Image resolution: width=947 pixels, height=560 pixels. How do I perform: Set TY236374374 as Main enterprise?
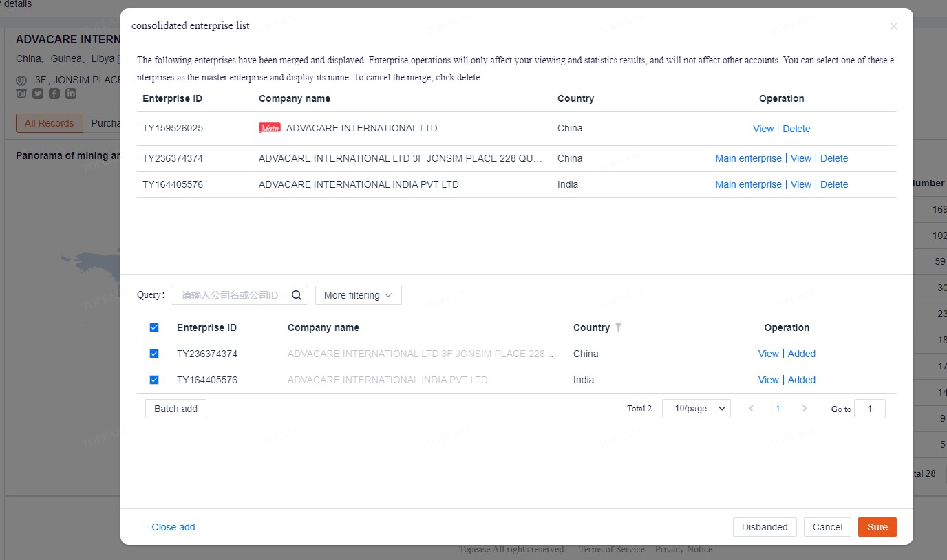click(748, 158)
